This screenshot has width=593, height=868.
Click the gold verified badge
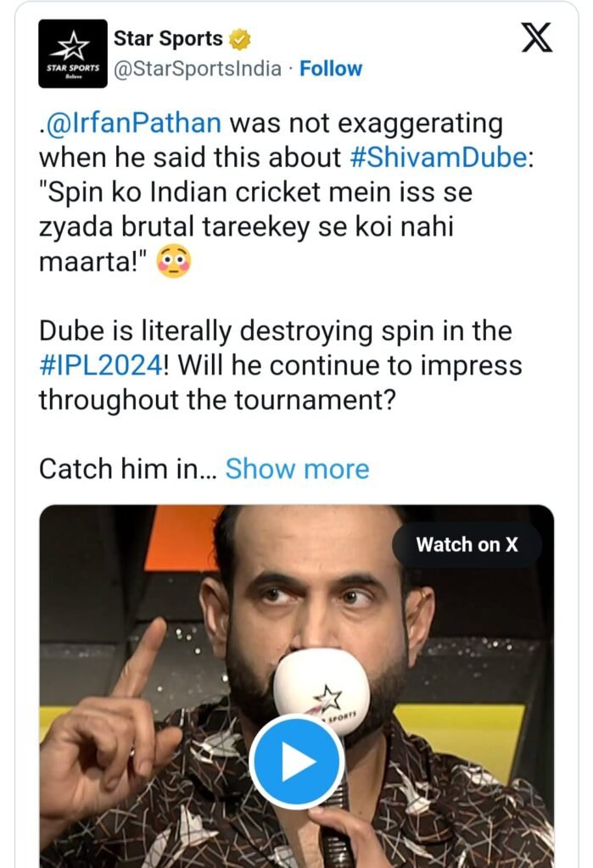click(x=240, y=39)
